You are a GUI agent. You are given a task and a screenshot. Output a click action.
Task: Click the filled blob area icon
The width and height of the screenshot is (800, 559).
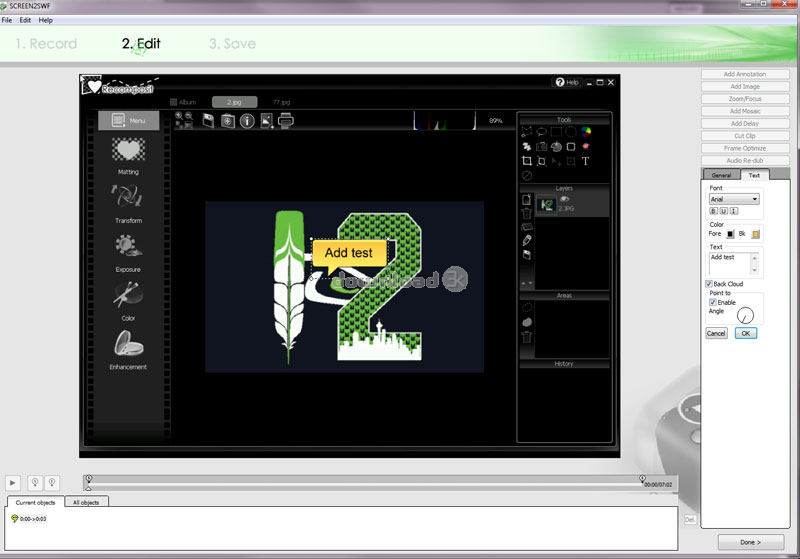coord(527,322)
